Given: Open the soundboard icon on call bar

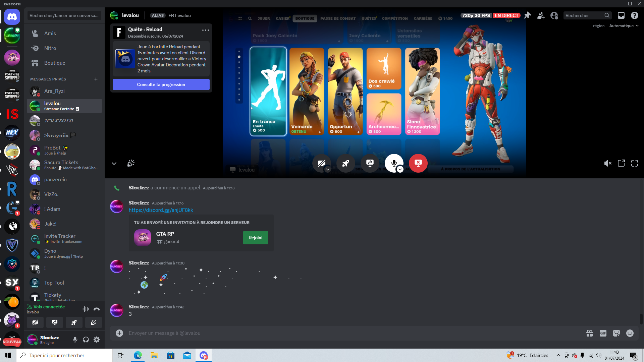Looking at the screenshot, I should pos(131,163).
